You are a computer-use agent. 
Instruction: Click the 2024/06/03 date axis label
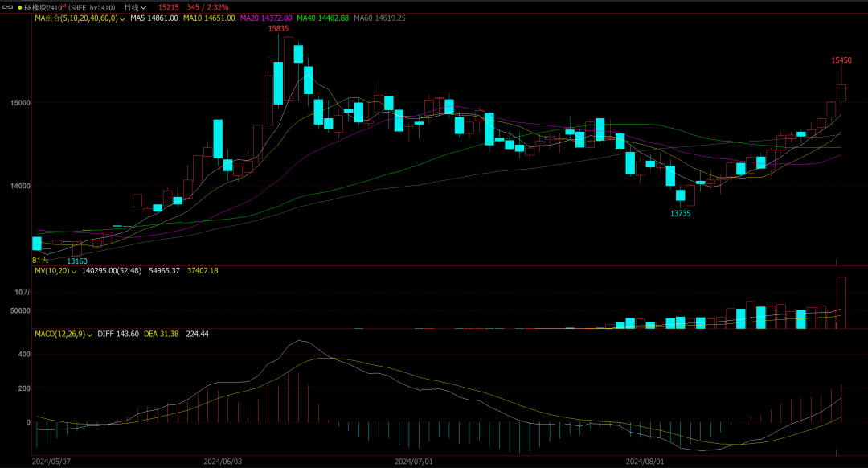pyautogui.click(x=223, y=462)
